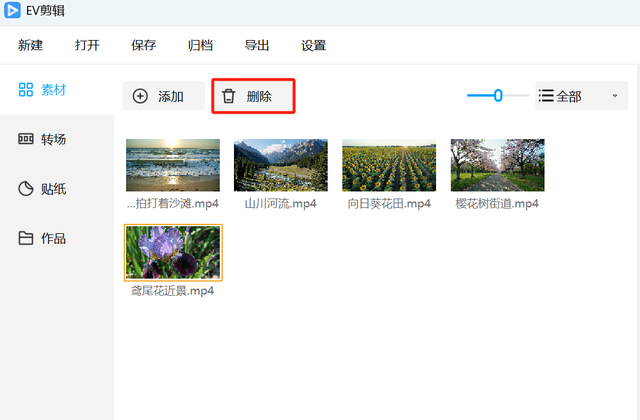Open the 打开 menu
640x420 pixels.
(x=87, y=45)
